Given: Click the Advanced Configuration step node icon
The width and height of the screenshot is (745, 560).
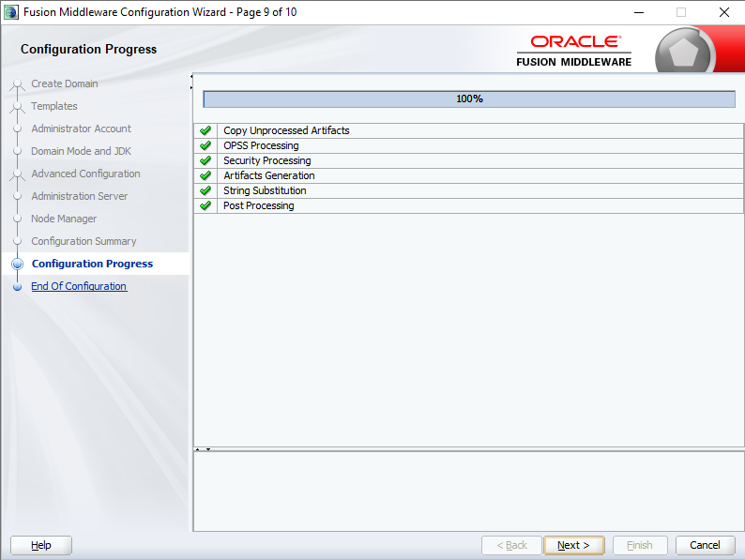Looking at the screenshot, I should tap(17, 174).
